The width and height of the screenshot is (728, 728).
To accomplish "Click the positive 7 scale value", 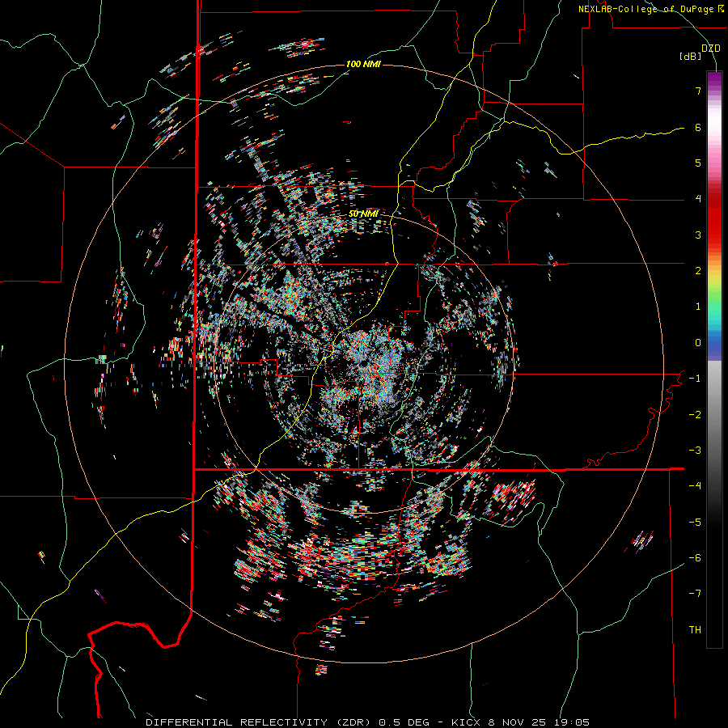I will (x=698, y=91).
